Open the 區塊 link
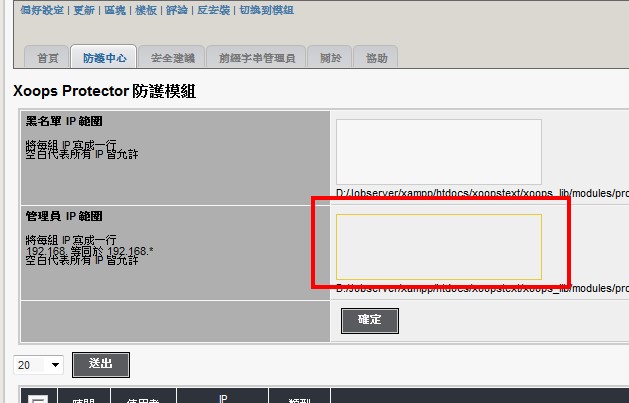The width and height of the screenshot is (629, 403). pyautogui.click(x=108, y=9)
